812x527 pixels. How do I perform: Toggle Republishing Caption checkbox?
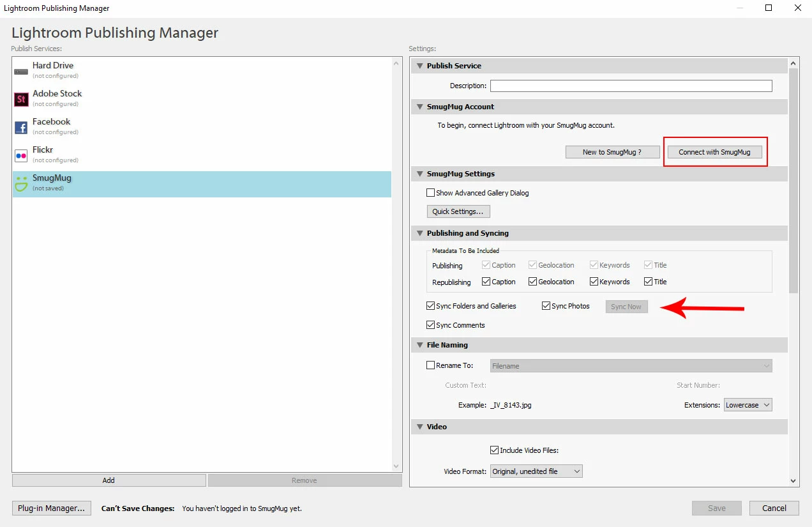[x=486, y=282]
